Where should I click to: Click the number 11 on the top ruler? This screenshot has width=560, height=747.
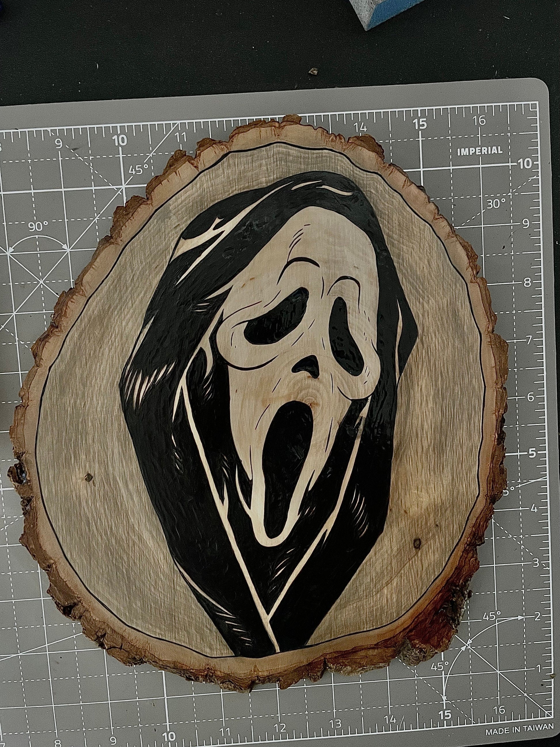click(x=181, y=137)
